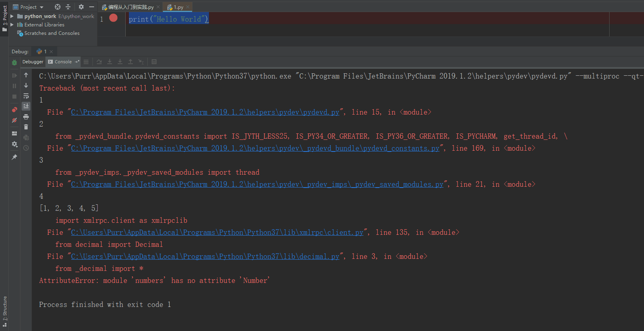Click the print("Hello World") code line
Viewport: 644px width, 331px height.
click(x=169, y=19)
